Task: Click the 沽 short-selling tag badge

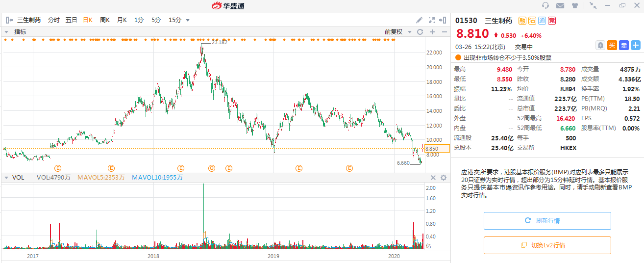Action: tap(532, 21)
